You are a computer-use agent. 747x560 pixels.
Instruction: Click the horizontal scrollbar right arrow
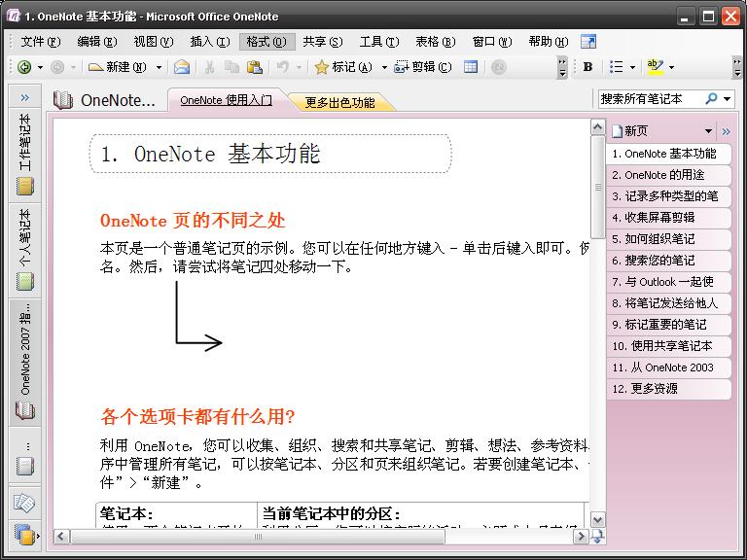(x=581, y=537)
